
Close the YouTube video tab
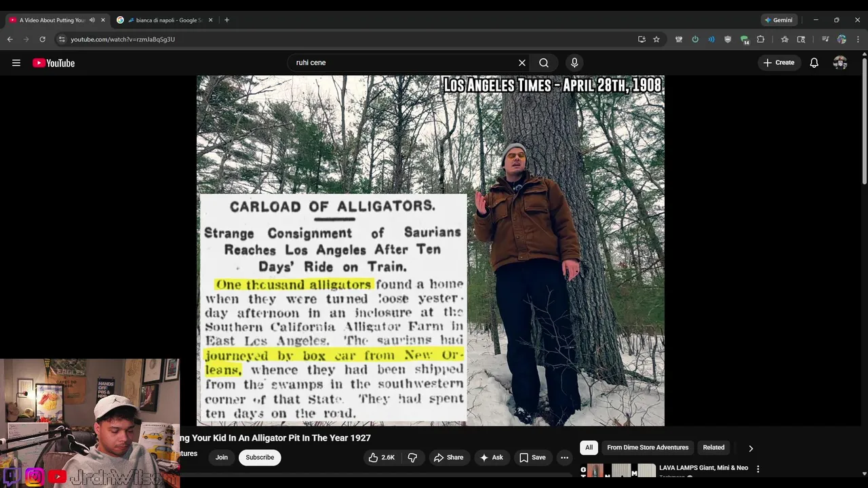click(103, 20)
